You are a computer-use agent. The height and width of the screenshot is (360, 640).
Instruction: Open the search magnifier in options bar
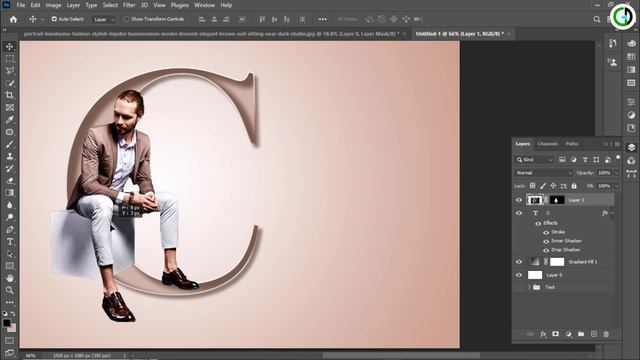tap(597, 19)
